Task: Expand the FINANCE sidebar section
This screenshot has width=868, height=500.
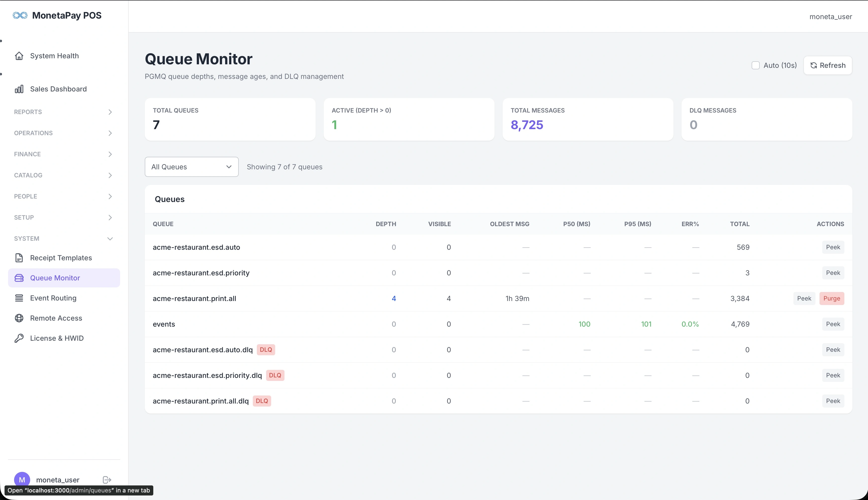Action: pyautogui.click(x=64, y=154)
